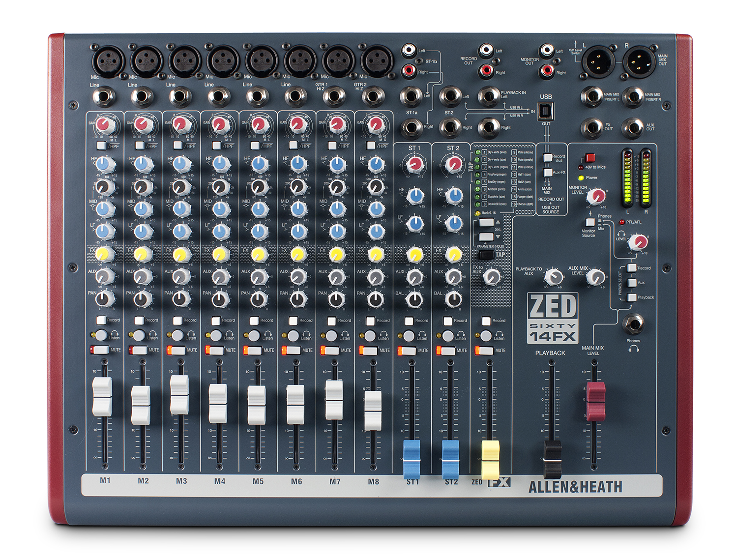Image resolution: width=736 pixels, height=560 pixels.
Task: Select the ST-1b Left RCA socket
Action: tap(409, 50)
